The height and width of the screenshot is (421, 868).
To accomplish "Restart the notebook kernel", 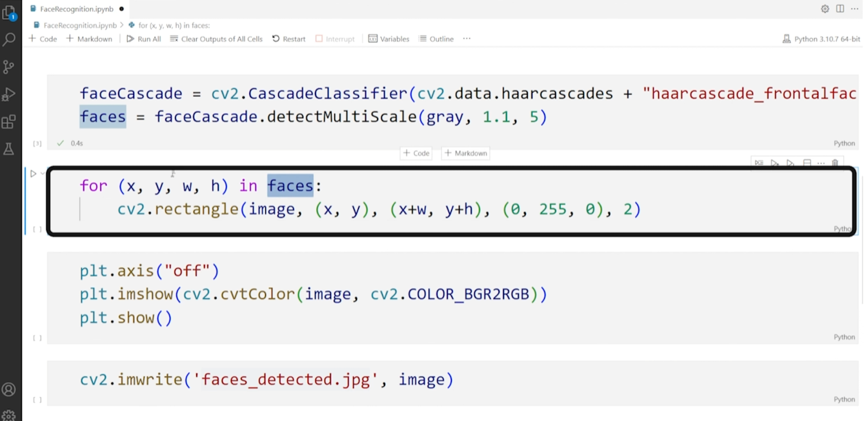I will pos(288,39).
